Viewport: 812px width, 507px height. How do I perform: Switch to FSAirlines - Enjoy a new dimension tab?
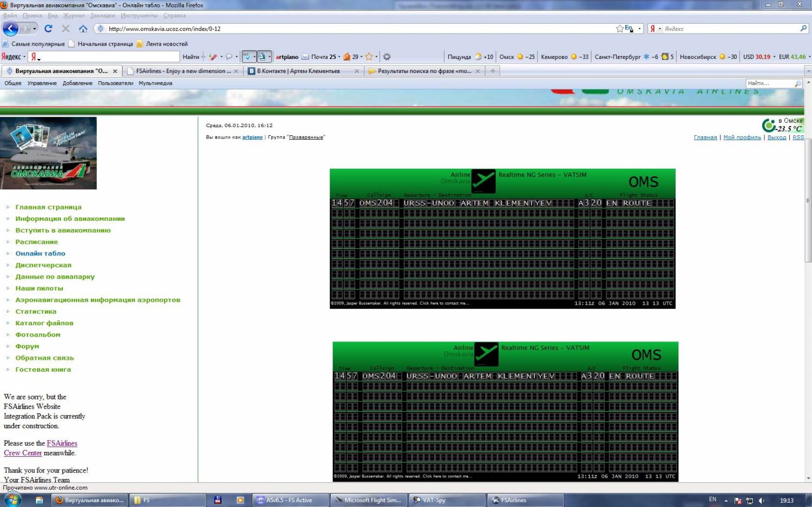tap(182, 71)
